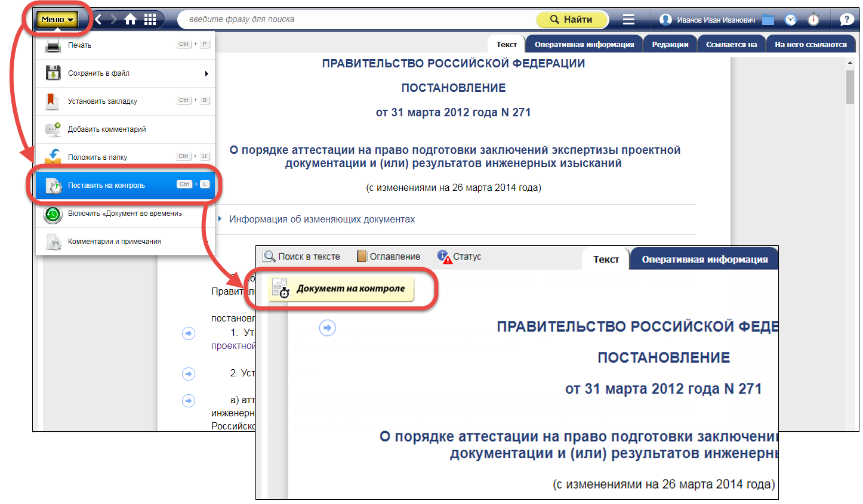Expand Информация об изменяющих документах
Screen dimensions: 863x504
tap(322, 219)
